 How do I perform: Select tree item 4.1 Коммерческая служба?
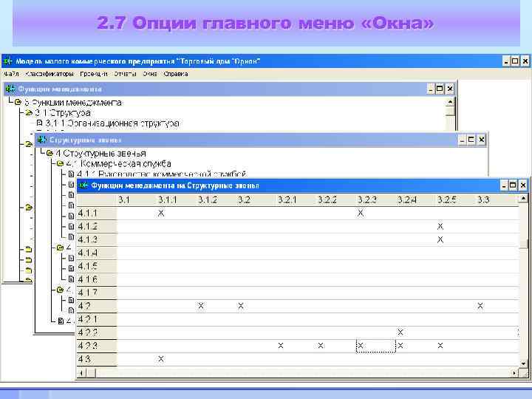point(119,164)
